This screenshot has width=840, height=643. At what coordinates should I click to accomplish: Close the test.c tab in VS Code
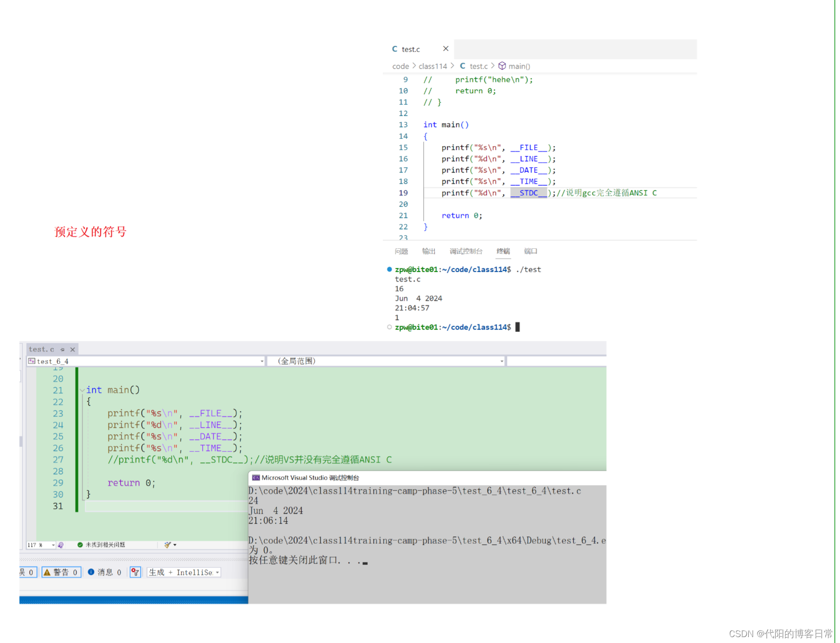click(x=445, y=48)
